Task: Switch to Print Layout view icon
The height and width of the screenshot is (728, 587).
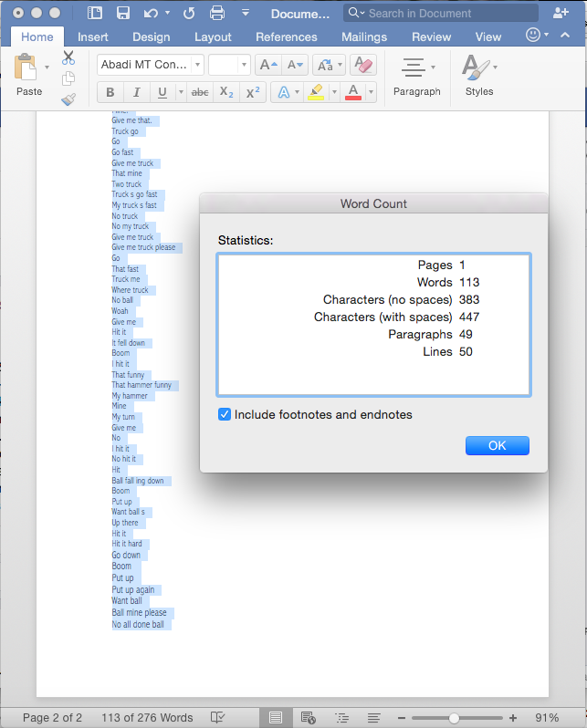Action: (x=276, y=718)
